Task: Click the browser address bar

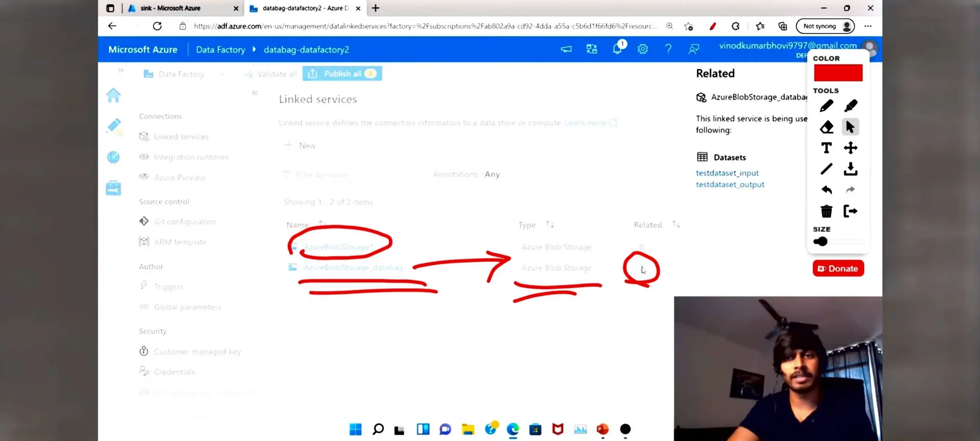Action: (425, 26)
